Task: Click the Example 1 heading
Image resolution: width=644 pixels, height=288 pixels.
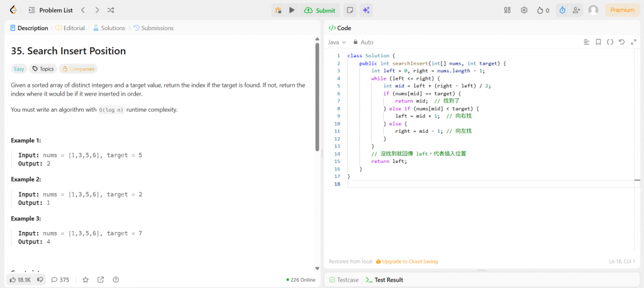Action: pos(26,140)
